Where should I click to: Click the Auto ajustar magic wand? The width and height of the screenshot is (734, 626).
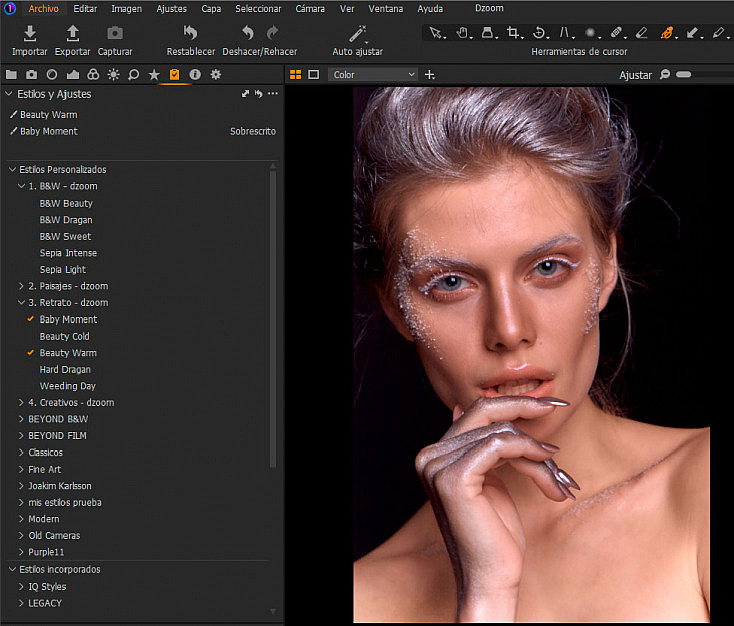point(357,34)
